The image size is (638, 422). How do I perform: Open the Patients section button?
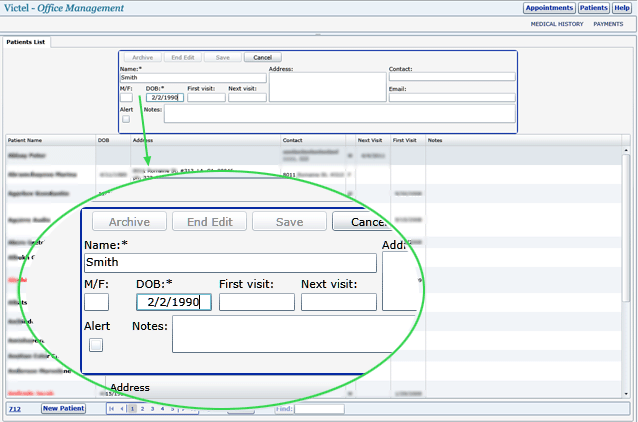pos(594,8)
